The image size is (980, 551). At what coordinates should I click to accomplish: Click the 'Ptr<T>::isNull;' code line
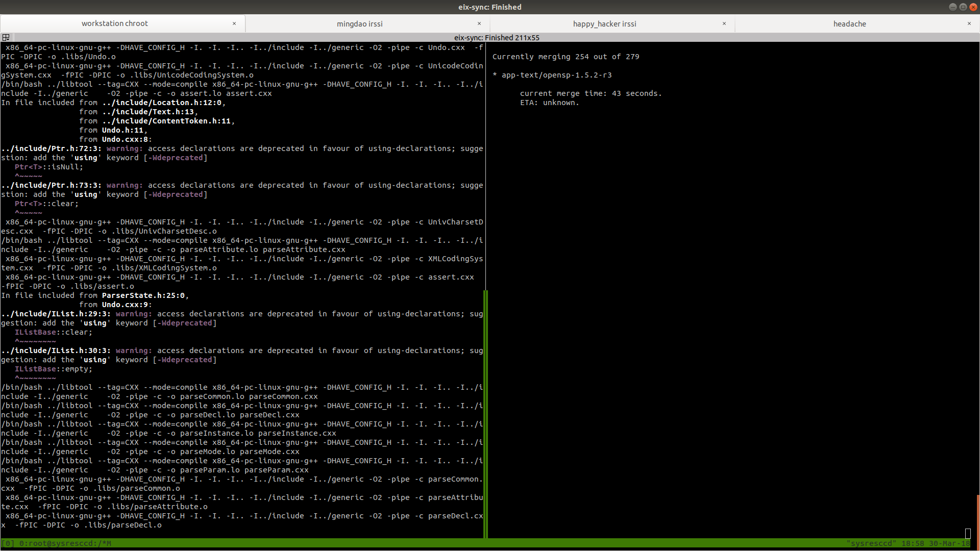[x=48, y=167]
